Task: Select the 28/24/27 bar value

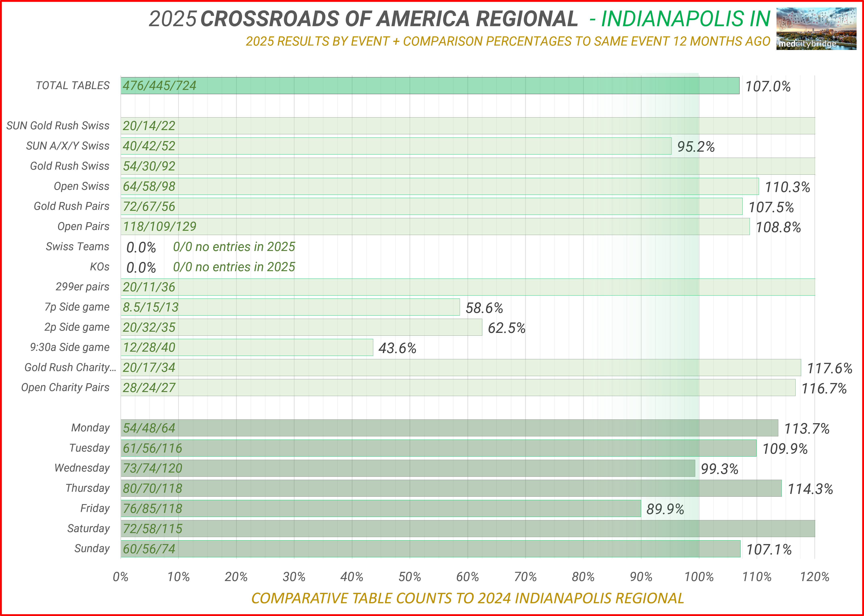Action: (149, 388)
